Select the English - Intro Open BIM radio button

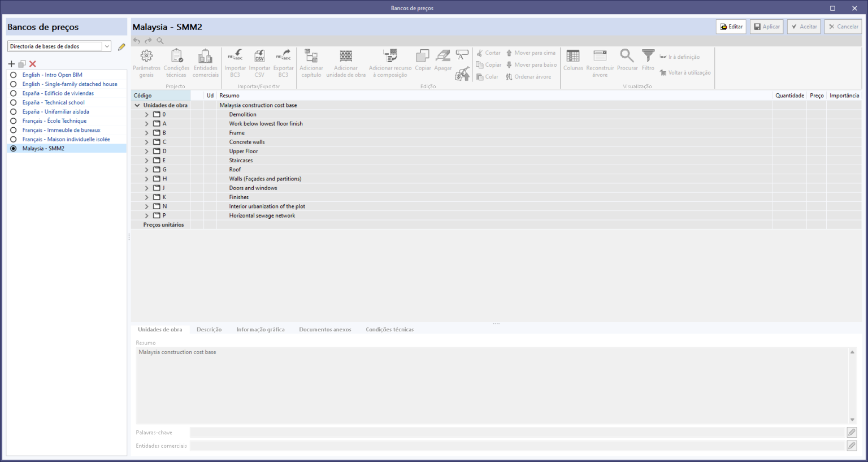tap(14, 75)
